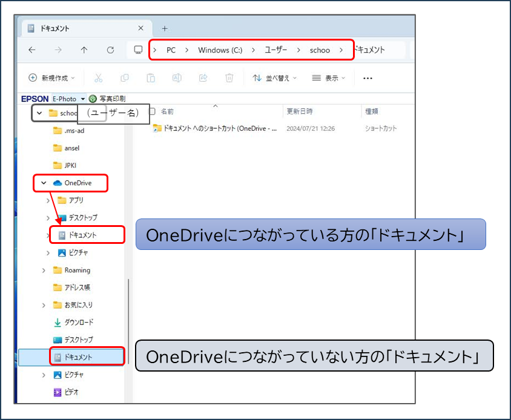Viewport: 511px width, 420px height.
Task: Click the Share icon in toolbar
Action: 203,78
